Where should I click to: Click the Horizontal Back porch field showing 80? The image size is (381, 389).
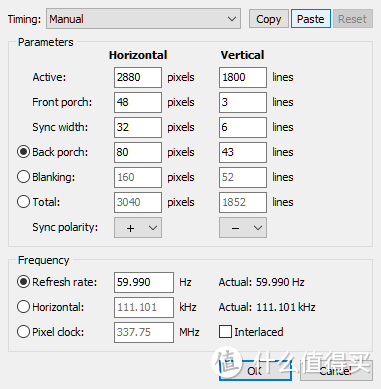138,152
